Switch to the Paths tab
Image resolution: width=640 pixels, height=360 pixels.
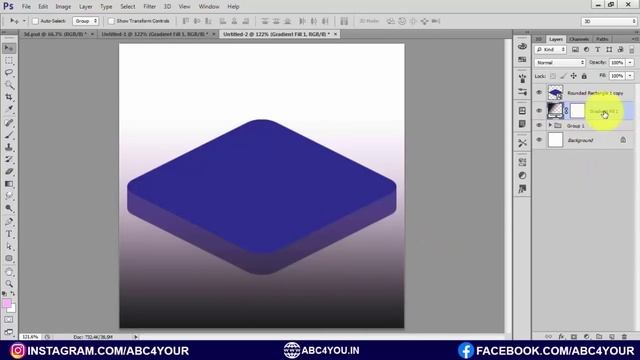[602, 39]
